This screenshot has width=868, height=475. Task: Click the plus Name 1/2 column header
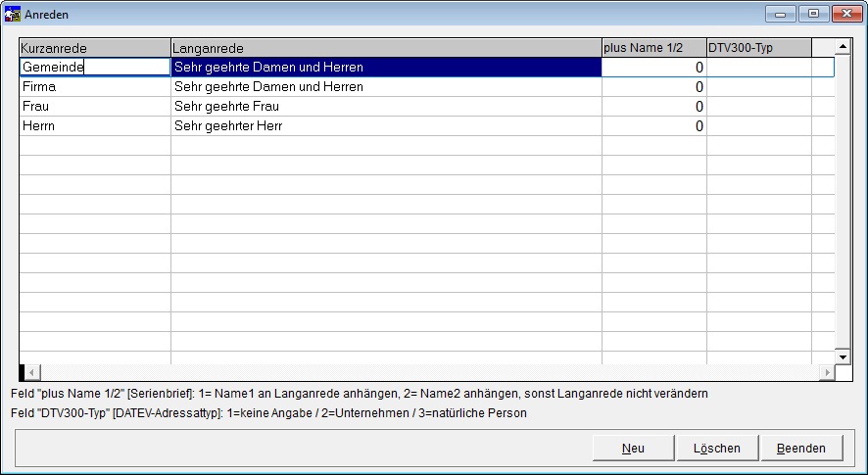[654, 48]
